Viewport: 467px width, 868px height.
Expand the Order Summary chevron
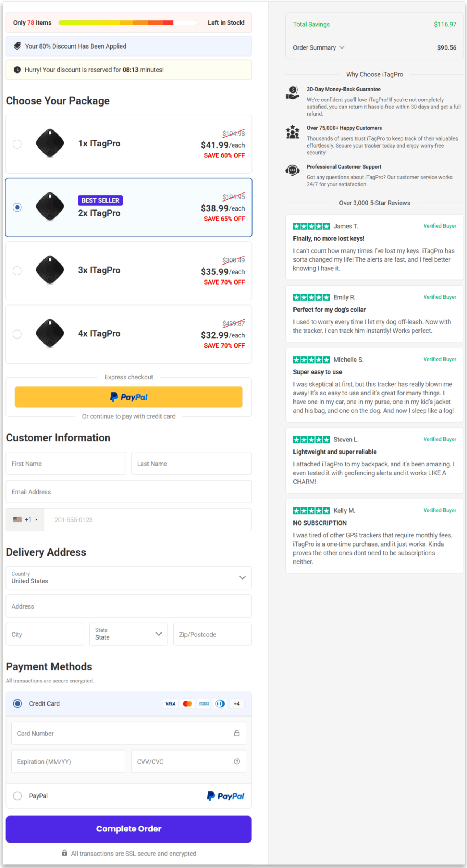(x=342, y=47)
